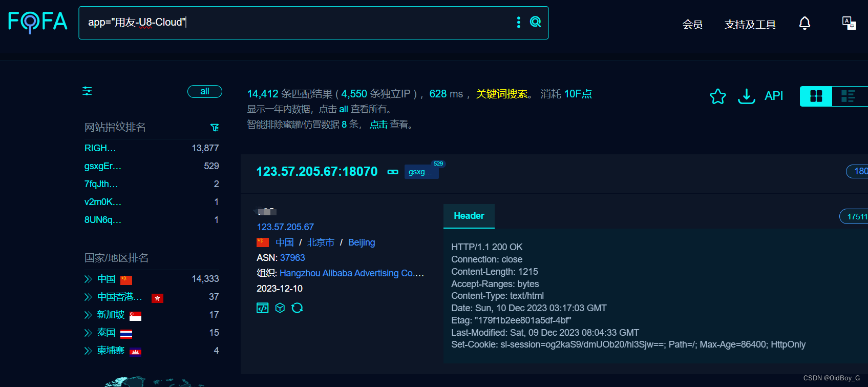The width and height of the screenshot is (868, 387).
Task: Click the refresh circular icon
Action: (x=297, y=308)
